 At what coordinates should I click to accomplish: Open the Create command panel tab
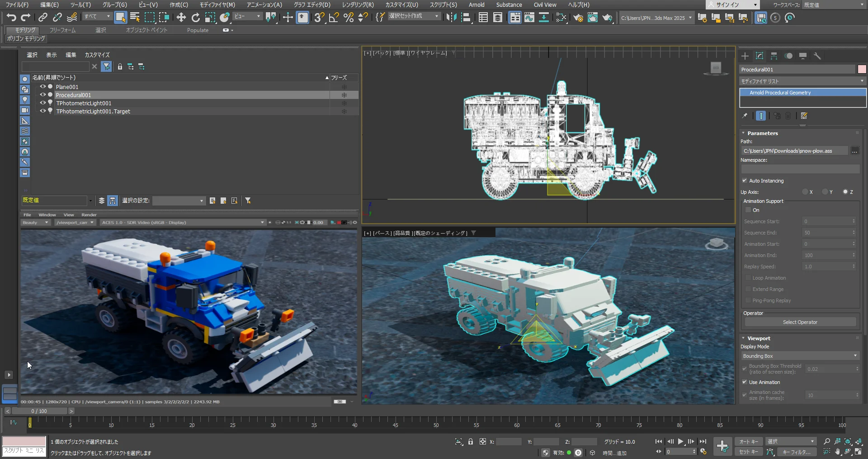coord(745,56)
